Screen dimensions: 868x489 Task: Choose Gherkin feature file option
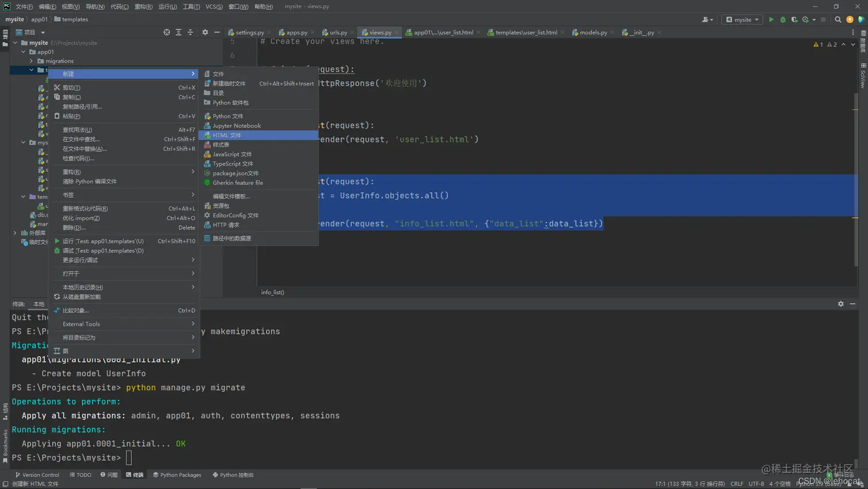(258, 183)
